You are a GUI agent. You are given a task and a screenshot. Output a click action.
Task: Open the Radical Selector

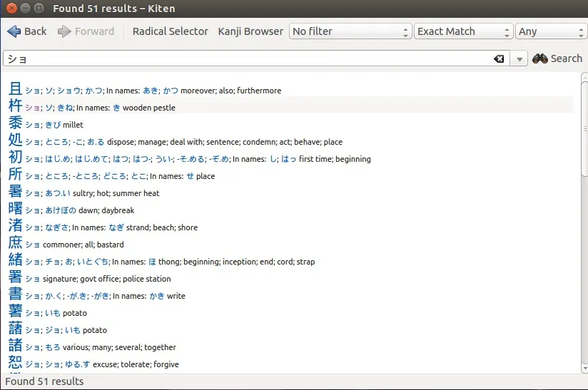[170, 31]
